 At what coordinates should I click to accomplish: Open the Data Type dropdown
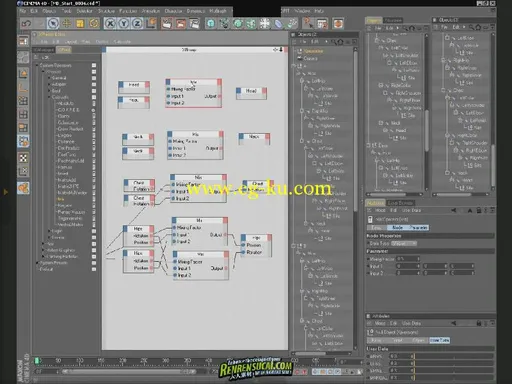tap(404, 244)
